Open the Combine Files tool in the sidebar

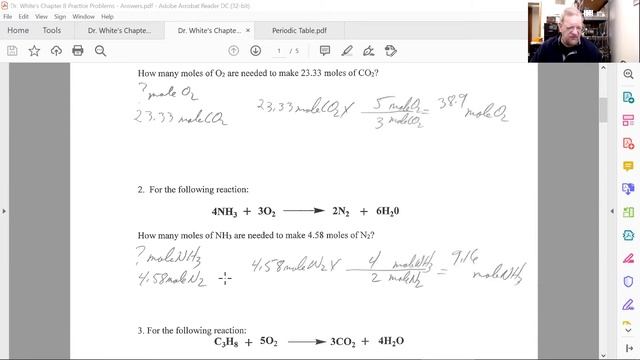(x=628, y=189)
